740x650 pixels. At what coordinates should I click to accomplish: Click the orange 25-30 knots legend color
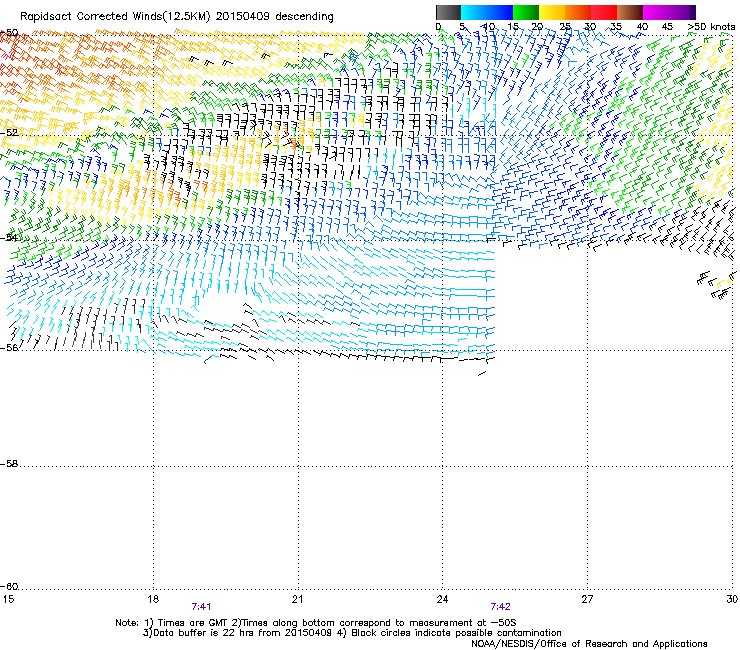[x=578, y=12]
